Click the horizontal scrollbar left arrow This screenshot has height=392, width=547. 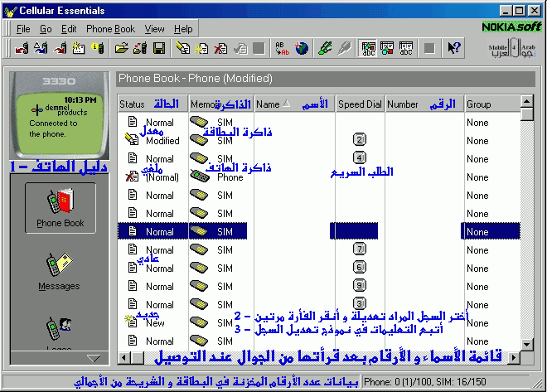point(124,357)
